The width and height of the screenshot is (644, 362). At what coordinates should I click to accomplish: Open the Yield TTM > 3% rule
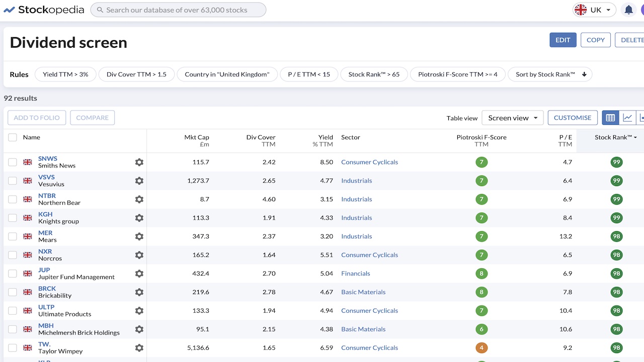coord(65,74)
